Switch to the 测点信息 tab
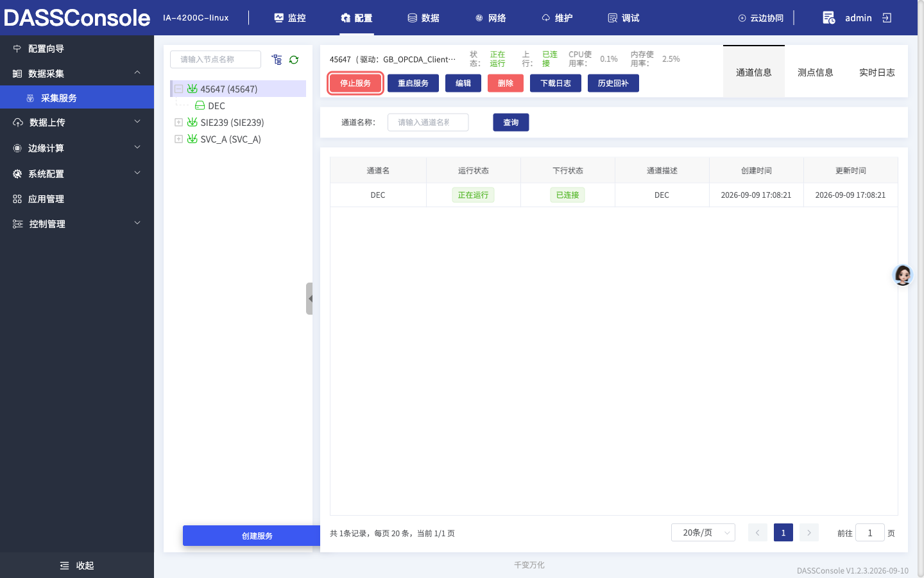Screen dimensions: 924x578 [x=816, y=72]
